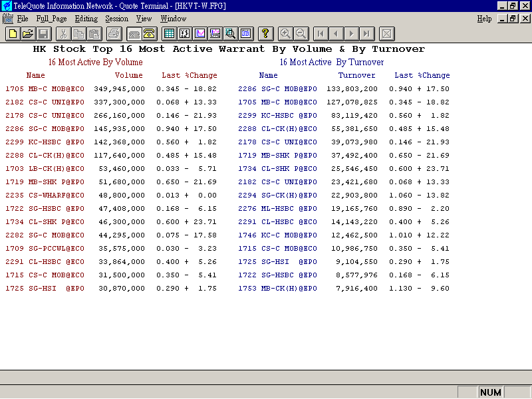The width and height of the screenshot is (532, 399).
Task: Select volume row 1705 MB-C MOB@ECO
Action: (111, 89)
